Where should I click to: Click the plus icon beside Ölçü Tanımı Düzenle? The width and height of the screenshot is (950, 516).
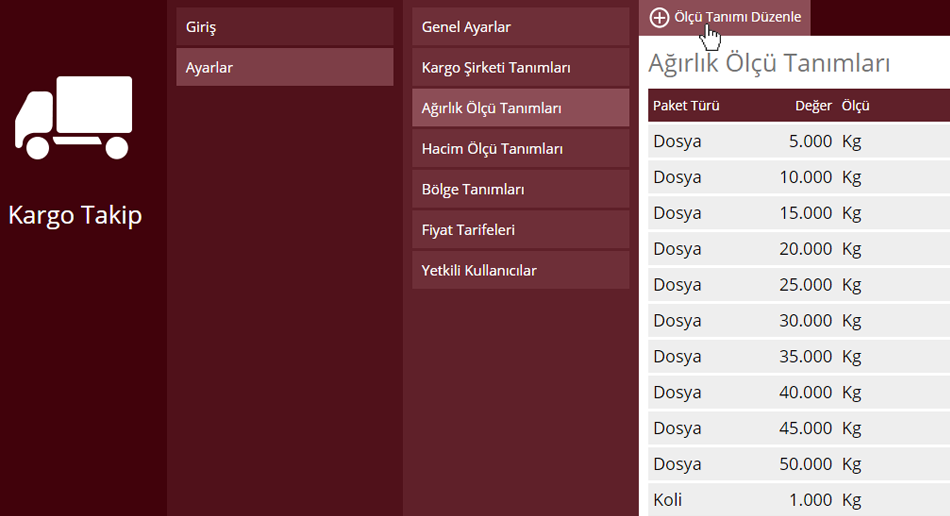pos(659,18)
